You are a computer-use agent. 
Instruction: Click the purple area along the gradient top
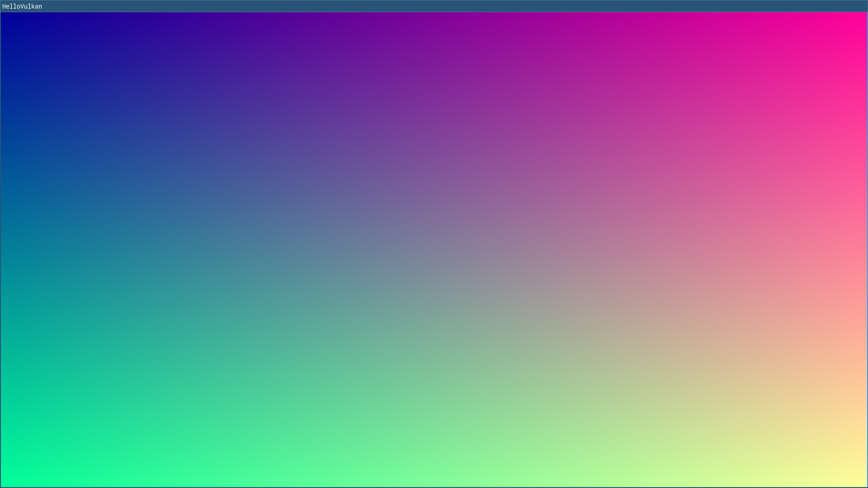(x=434, y=27)
